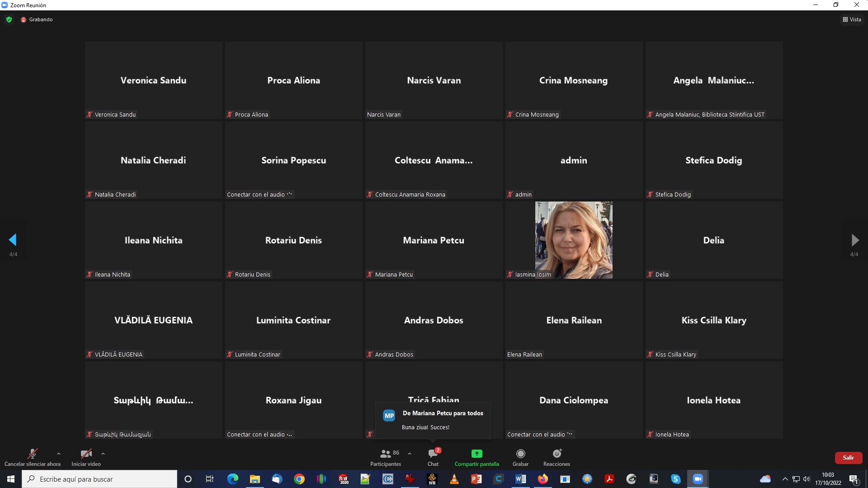Click the Windows search box
This screenshot has height=488, width=868.
pyautogui.click(x=99, y=479)
